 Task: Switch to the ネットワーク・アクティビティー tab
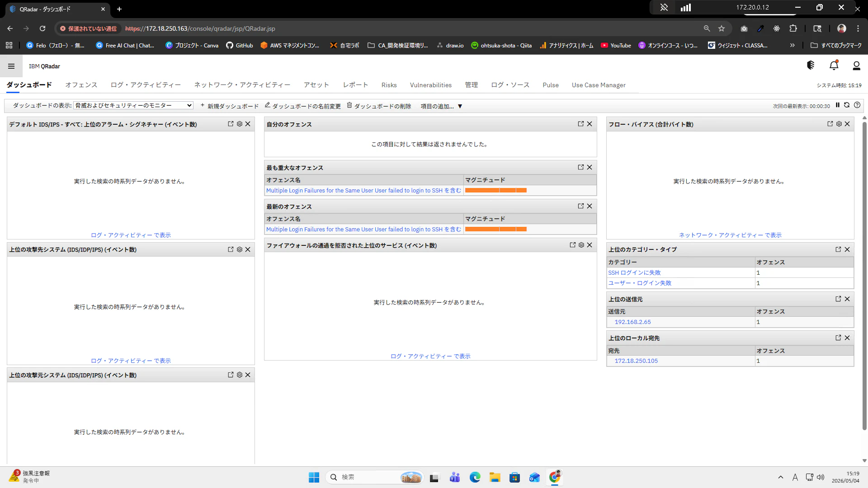(242, 85)
